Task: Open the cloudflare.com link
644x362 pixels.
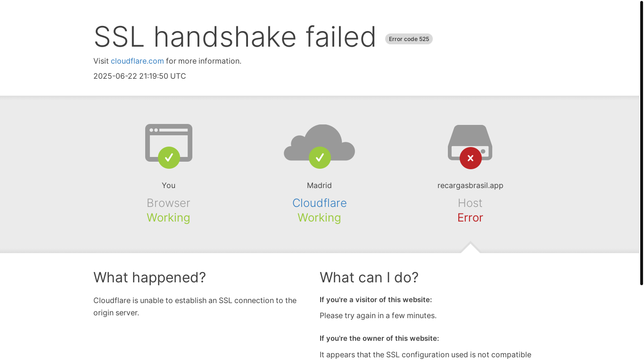Action: pyautogui.click(x=137, y=61)
